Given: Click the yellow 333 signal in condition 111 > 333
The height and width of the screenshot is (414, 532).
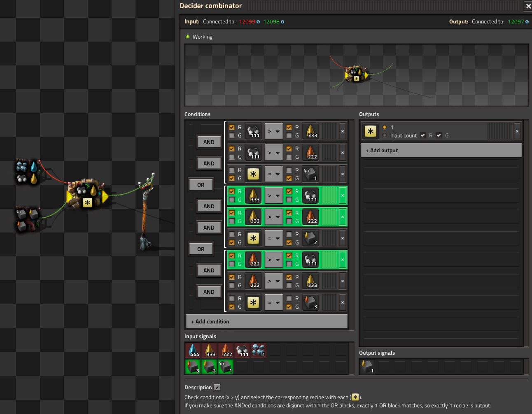Looking at the screenshot, I should click(x=310, y=131).
